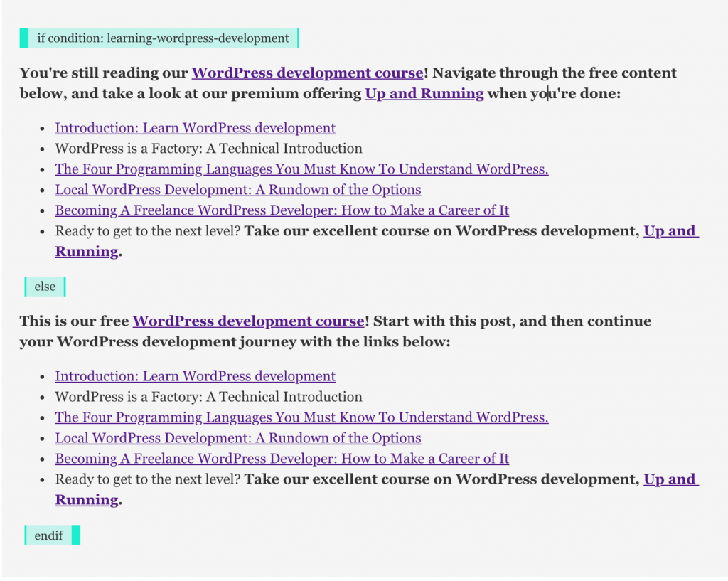Open 'Introduction: Learn WordPress development' link below 'else'
The image size is (728, 581).
195,376
